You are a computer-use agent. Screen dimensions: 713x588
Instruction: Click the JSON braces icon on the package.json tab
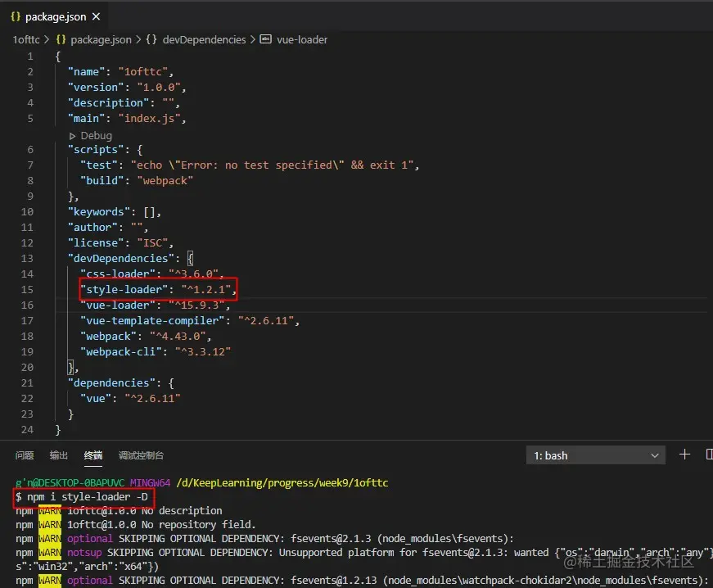[x=16, y=17]
